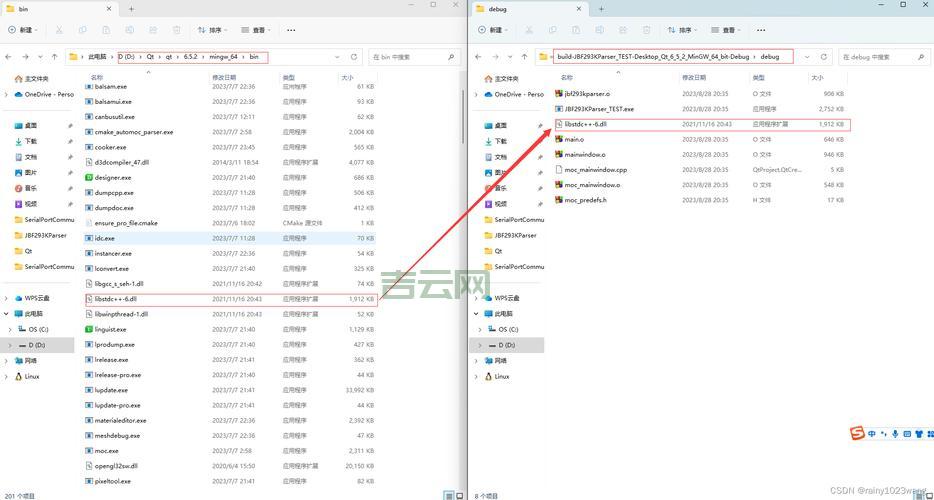Click the rename icon in the bin window toolbar
The width and height of the screenshot is (934, 500).
coord(129,30)
